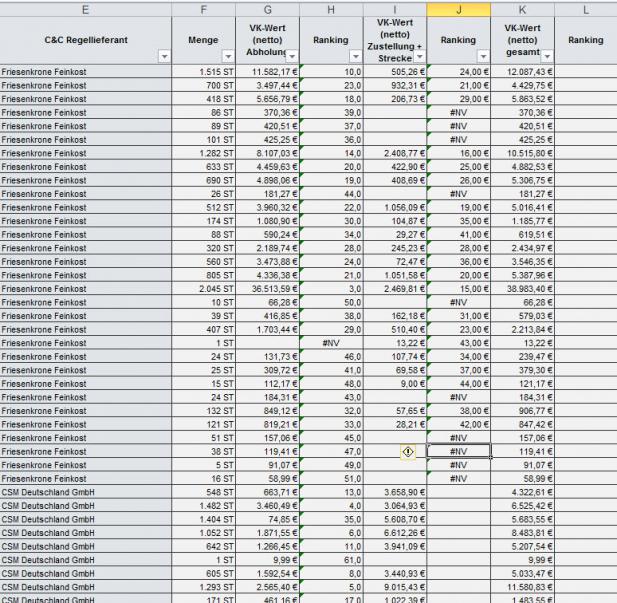Click the 'C&C Regellieferant' header cell
Screen dimensions: 617x603
click(x=85, y=41)
